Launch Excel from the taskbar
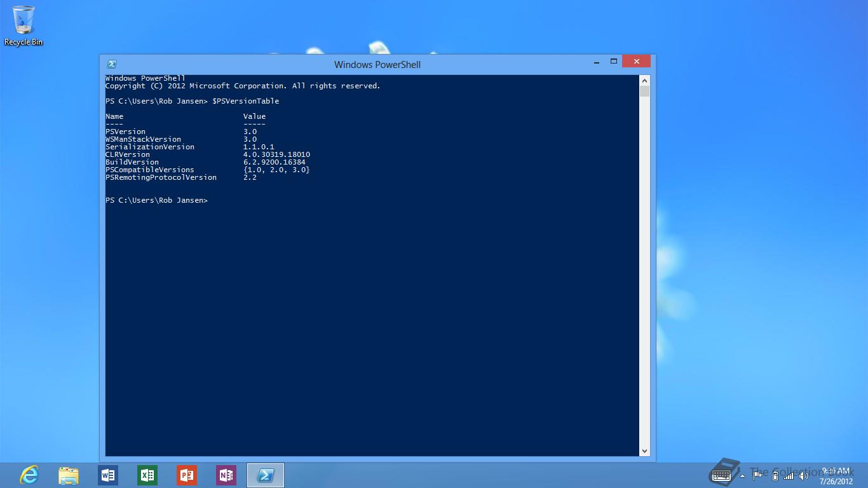The width and height of the screenshot is (868, 488). pos(147,475)
